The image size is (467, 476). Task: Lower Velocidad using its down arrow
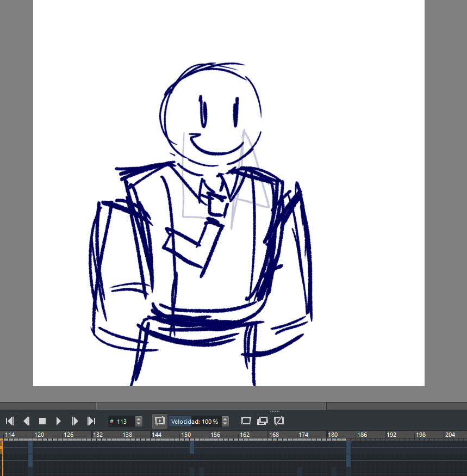coord(225,424)
